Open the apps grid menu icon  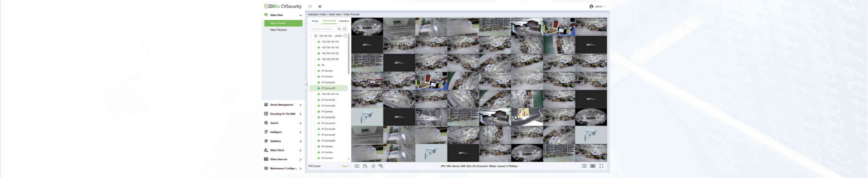pos(310,6)
